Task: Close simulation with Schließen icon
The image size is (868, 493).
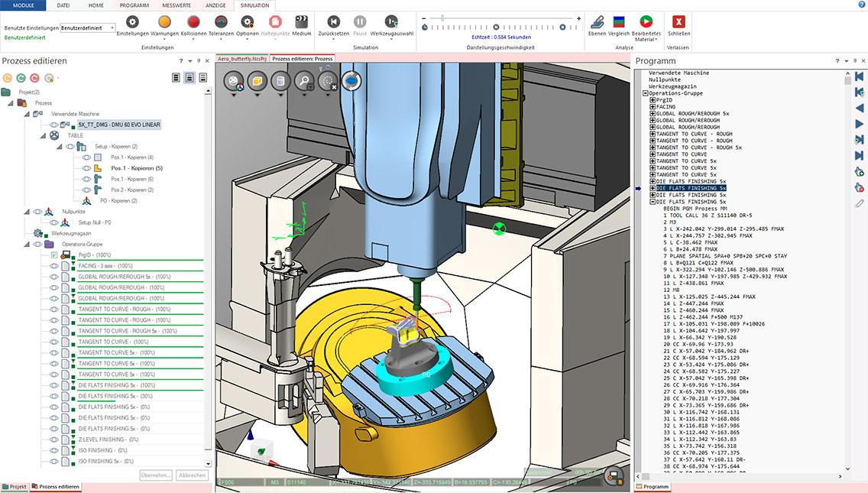Action: click(678, 22)
